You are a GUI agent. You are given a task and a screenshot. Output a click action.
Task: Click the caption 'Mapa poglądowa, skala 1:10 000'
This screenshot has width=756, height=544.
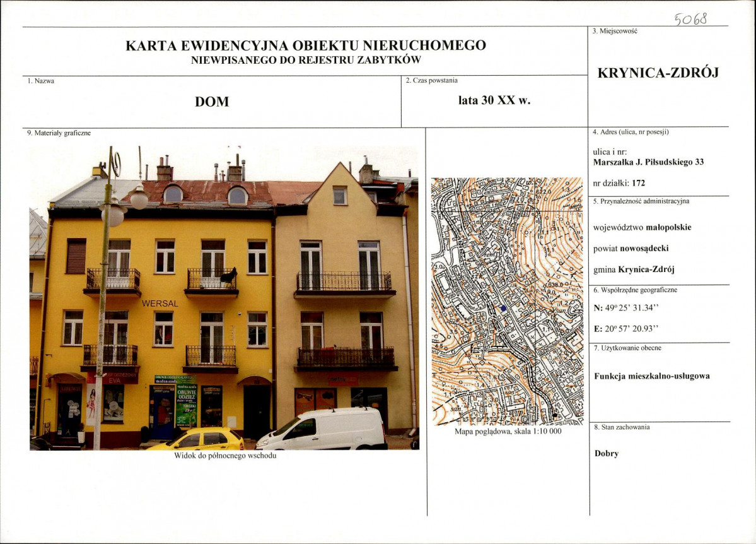pyautogui.click(x=508, y=432)
